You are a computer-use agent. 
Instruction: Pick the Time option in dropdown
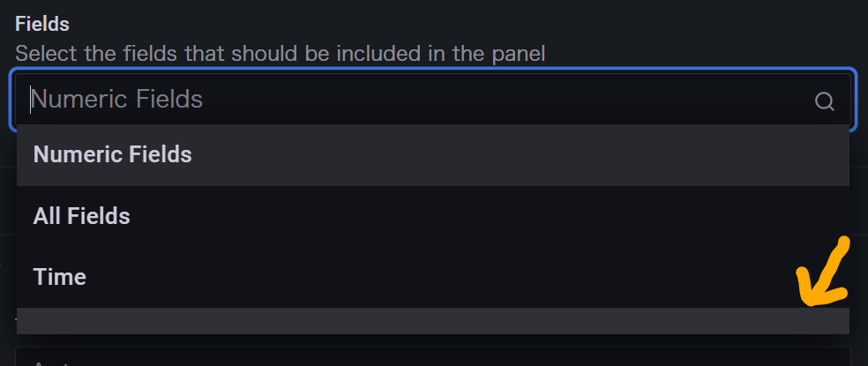coord(433,277)
